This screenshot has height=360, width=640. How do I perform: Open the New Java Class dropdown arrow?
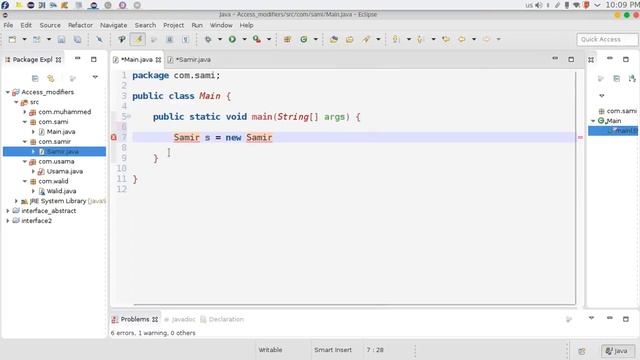click(316, 40)
